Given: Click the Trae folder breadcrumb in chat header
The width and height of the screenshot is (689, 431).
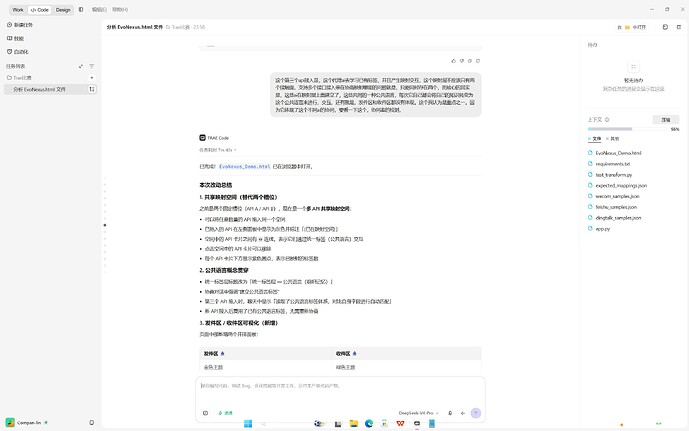Looking at the screenshot, I should [178, 27].
